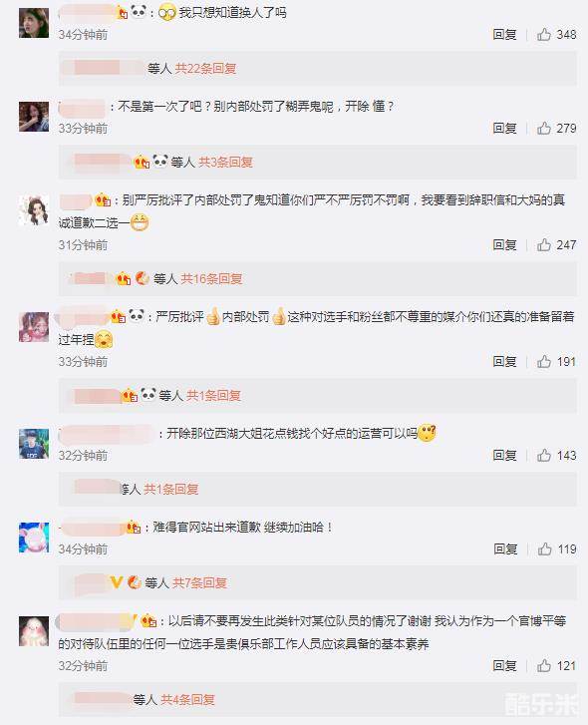Like the comment showing 247 likes

click(x=544, y=244)
